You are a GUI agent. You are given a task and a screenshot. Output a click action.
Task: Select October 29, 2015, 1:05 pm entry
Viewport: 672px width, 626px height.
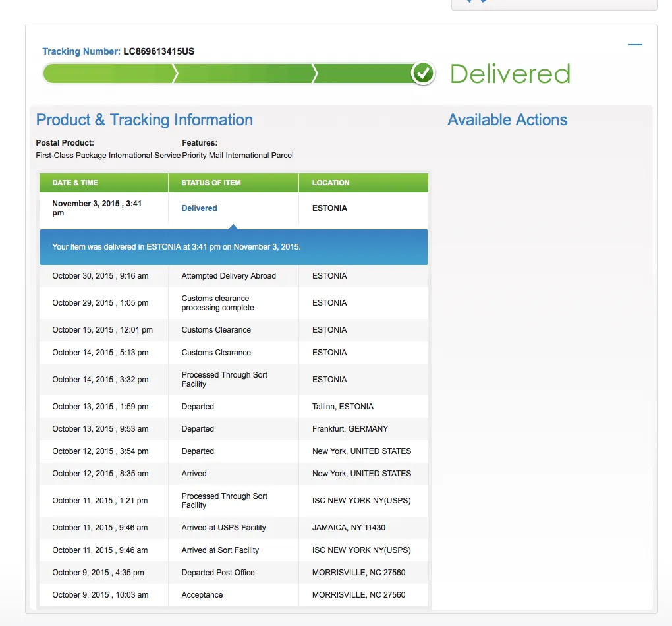pos(100,303)
